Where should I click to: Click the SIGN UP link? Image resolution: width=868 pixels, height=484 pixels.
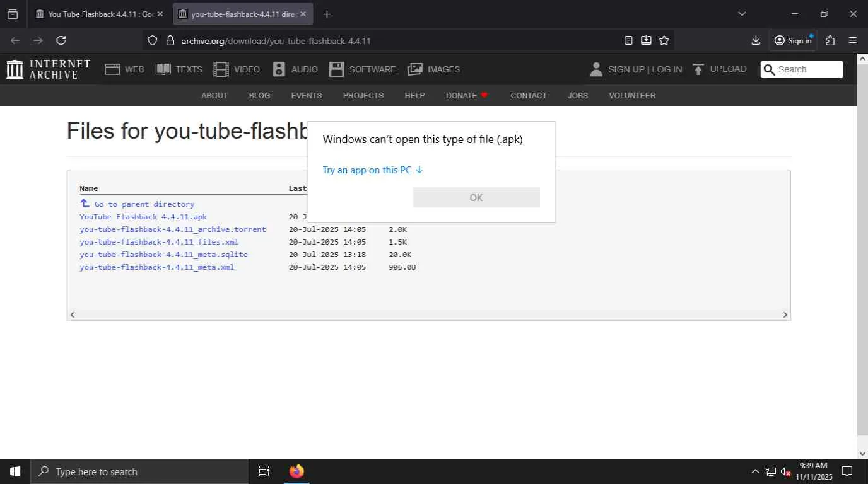pos(626,69)
